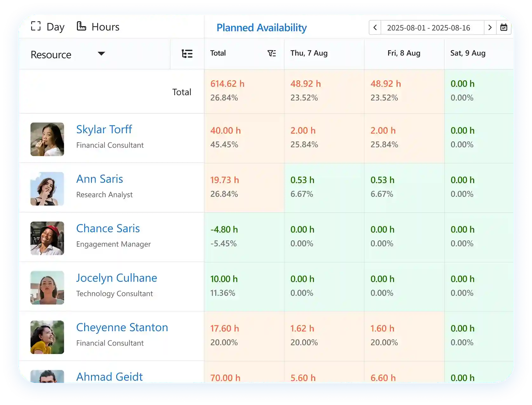The image size is (532, 405).
Task: Click Skylar Torff's profile photo
Action: coord(47,139)
